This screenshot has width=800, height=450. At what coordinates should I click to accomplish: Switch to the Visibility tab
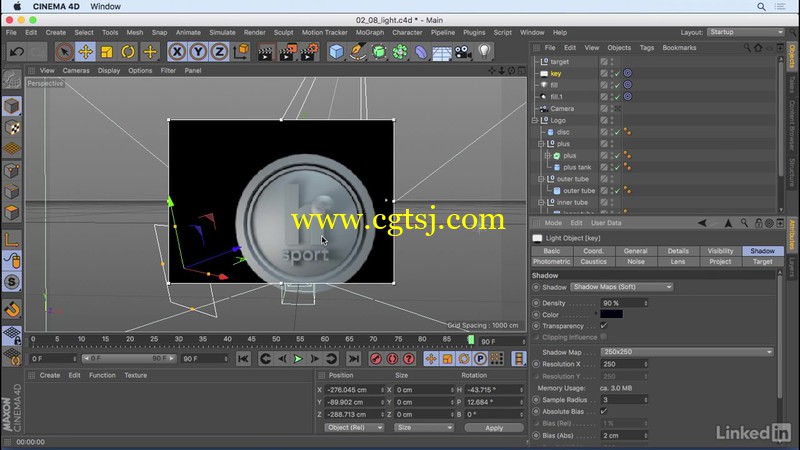pos(720,251)
